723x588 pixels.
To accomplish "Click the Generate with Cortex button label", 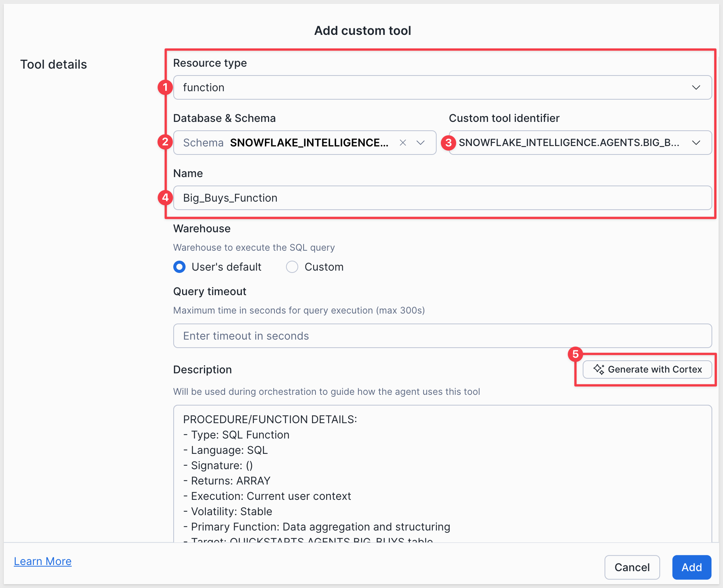I will pos(655,369).
